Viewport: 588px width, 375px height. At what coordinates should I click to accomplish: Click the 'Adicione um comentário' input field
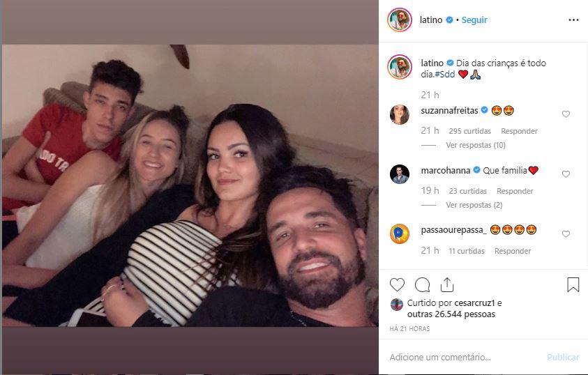click(460, 357)
